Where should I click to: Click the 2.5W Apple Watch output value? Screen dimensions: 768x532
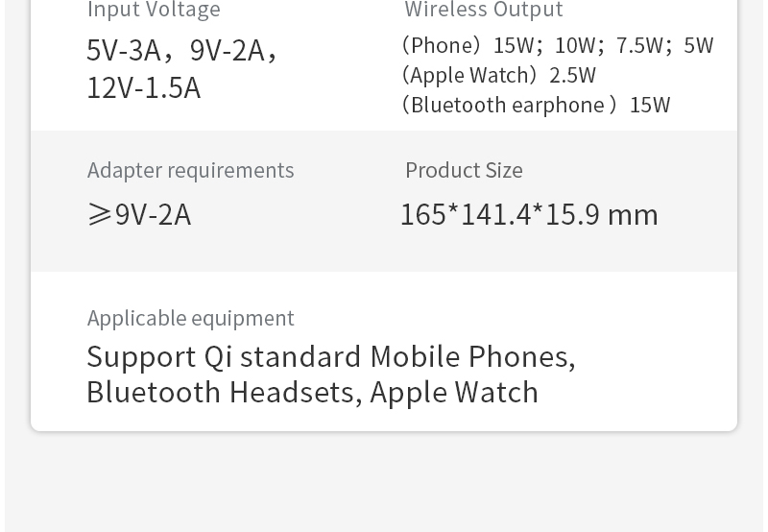click(x=572, y=75)
